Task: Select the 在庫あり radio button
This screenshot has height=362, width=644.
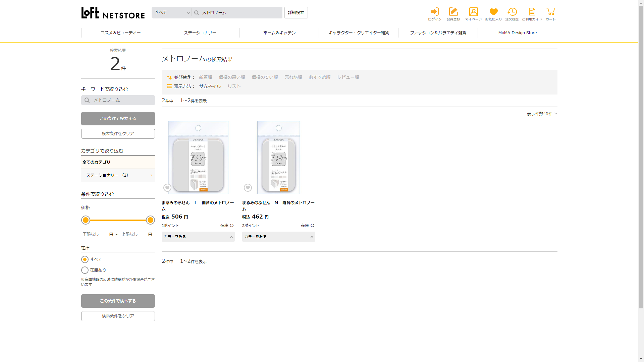Action: 85,270
